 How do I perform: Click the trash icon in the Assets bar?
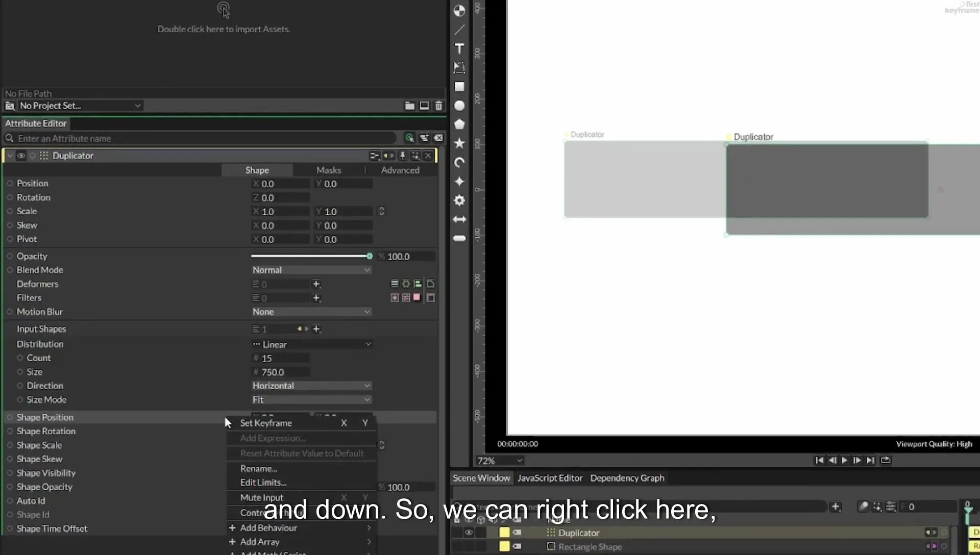(x=438, y=106)
